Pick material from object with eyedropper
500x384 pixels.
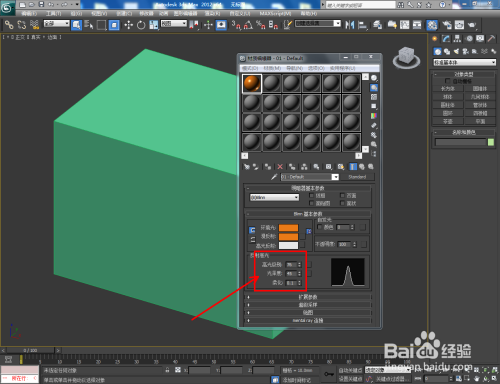274,177
